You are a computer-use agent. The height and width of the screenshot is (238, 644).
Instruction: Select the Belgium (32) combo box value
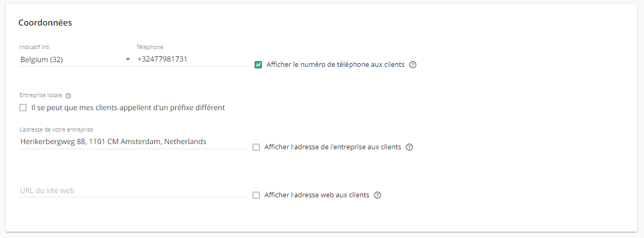(x=77, y=59)
